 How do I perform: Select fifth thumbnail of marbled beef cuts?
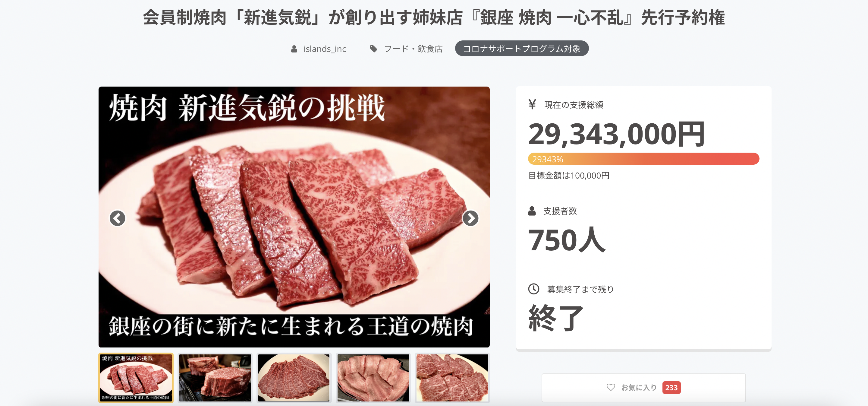tap(452, 378)
